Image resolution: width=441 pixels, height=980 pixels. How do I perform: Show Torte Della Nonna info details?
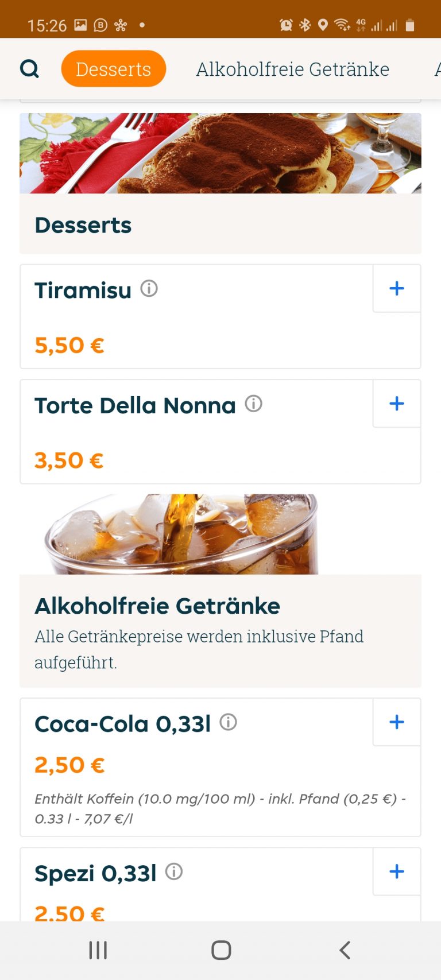tap(254, 404)
